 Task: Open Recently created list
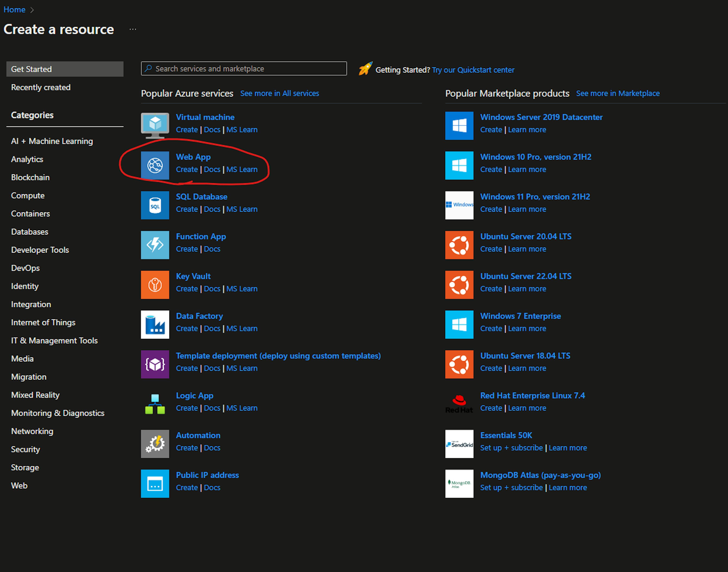[x=41, y=87]
